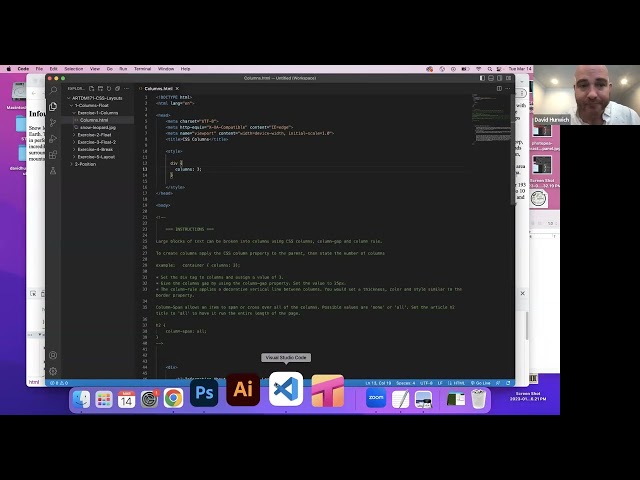Create a New Folder in Explorer
Viewport: 640px width, 480px height.
[x=100, y=89]
